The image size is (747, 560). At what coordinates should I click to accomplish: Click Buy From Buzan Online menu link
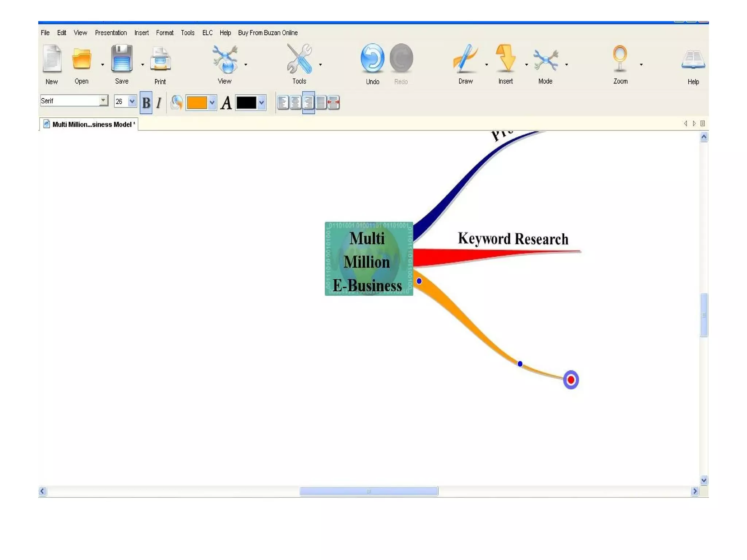[x=268, y=33]
